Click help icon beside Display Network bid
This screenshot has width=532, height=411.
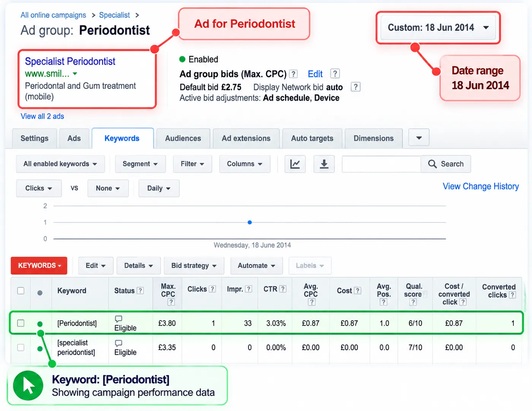(x=355, y=87)
